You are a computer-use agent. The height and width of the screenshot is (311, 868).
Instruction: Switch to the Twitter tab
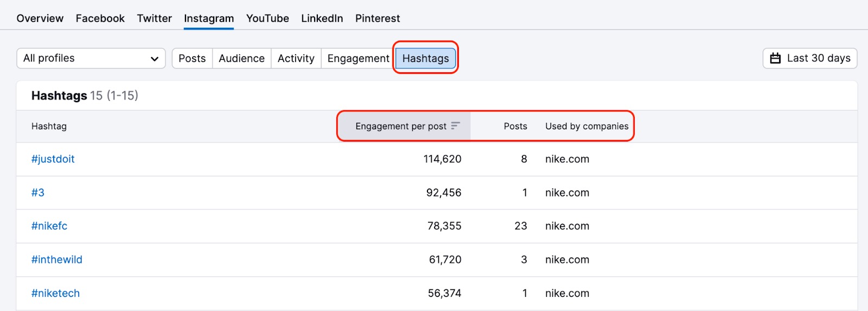(154, 18)
